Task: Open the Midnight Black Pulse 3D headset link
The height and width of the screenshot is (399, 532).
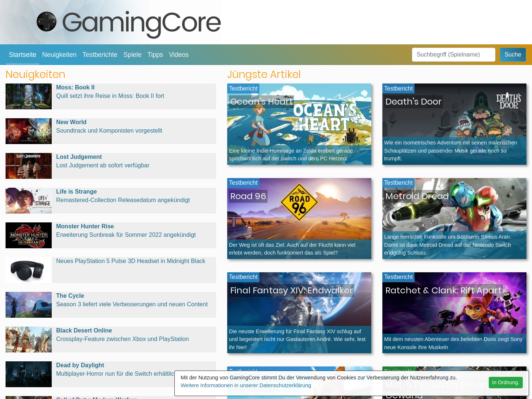Action: click(x=131, y=261)
